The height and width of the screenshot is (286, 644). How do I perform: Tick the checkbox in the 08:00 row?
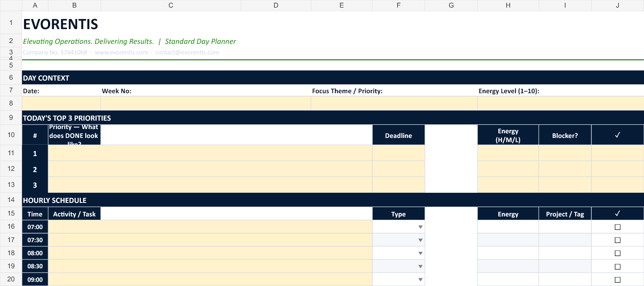tap(617, 253)
